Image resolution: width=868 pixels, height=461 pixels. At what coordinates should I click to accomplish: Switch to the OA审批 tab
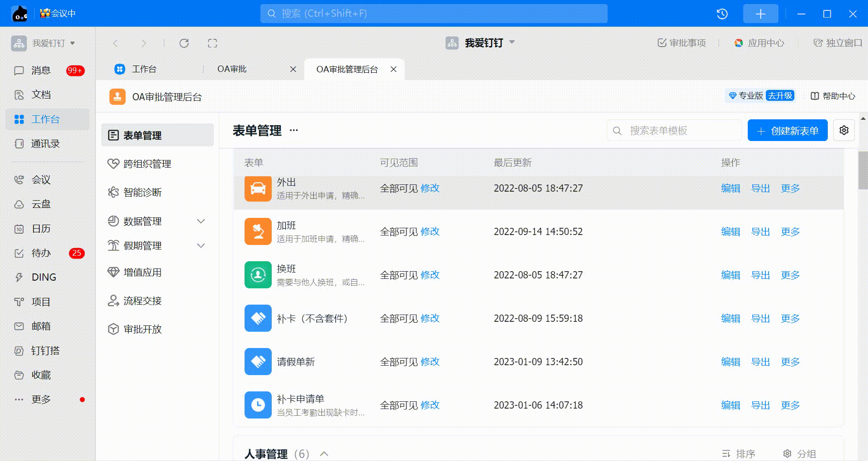tap(232, 69)
